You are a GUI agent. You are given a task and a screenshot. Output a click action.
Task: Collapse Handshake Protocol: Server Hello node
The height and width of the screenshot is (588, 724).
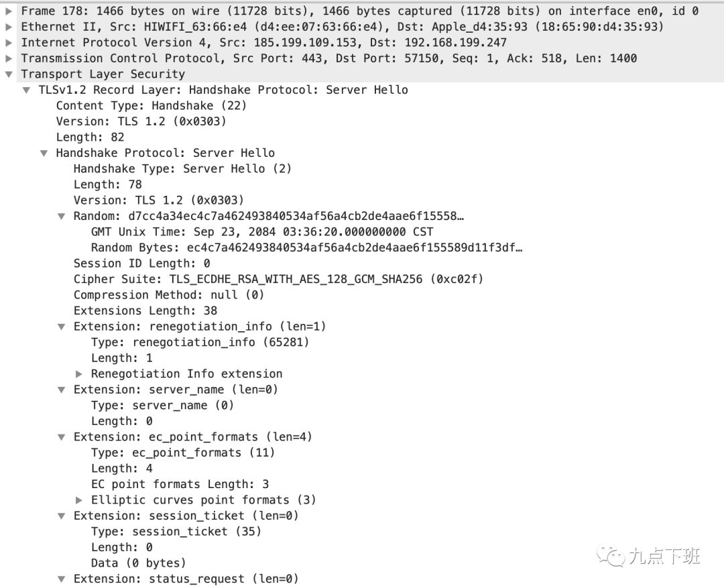pyautogui.click(x=44, y=153)
